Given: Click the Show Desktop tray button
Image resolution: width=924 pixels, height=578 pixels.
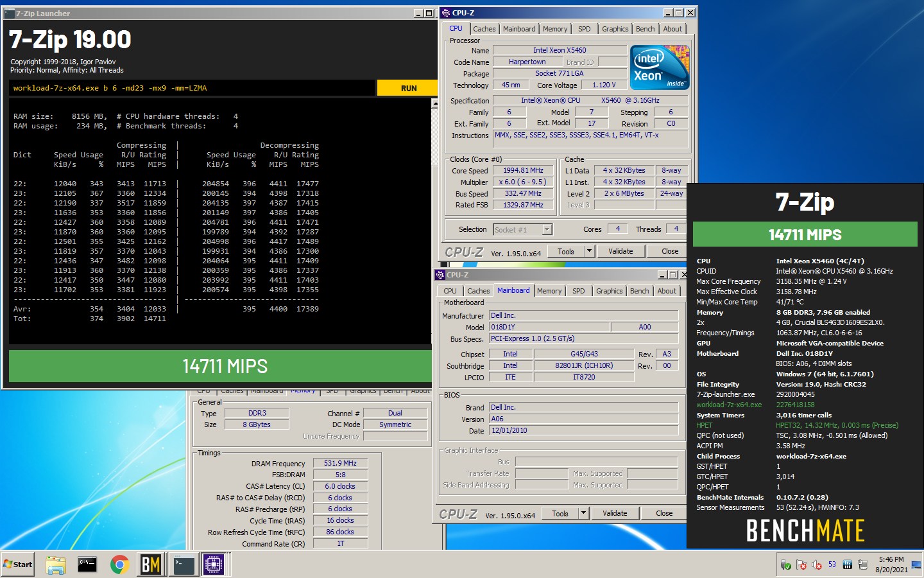Looking at the screenshot, I should point(916,565).
